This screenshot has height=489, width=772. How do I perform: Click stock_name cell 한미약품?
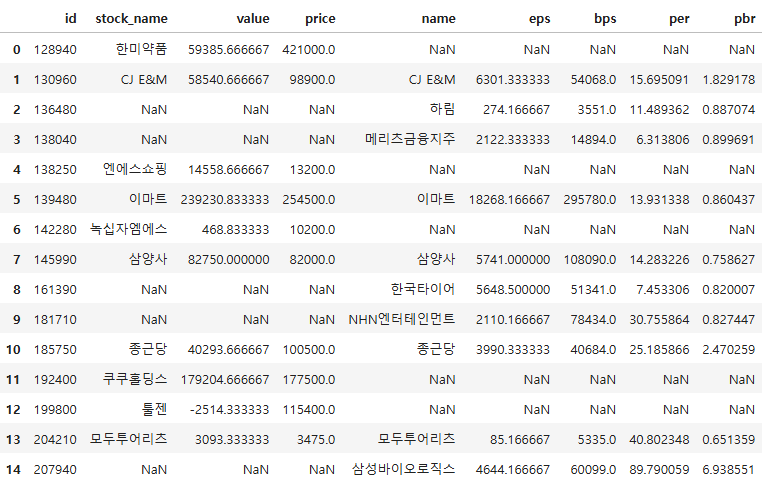(141, 49)
